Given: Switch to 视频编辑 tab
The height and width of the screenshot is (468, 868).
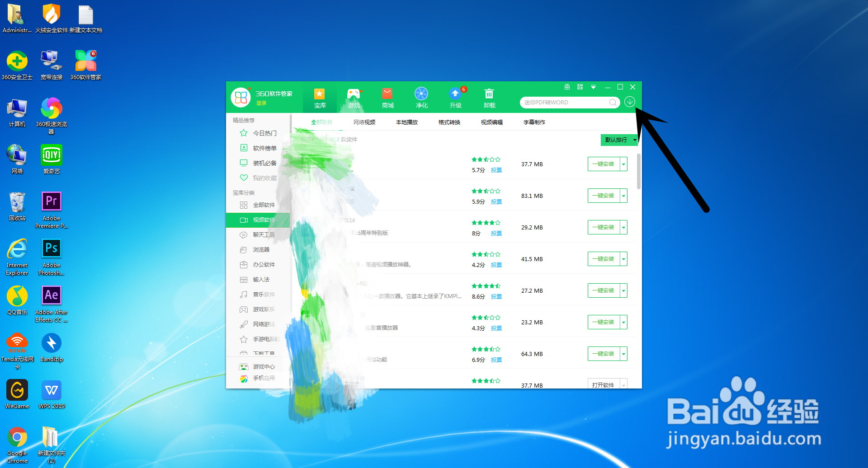Looking at the screenshot, I should coord(492,122).
